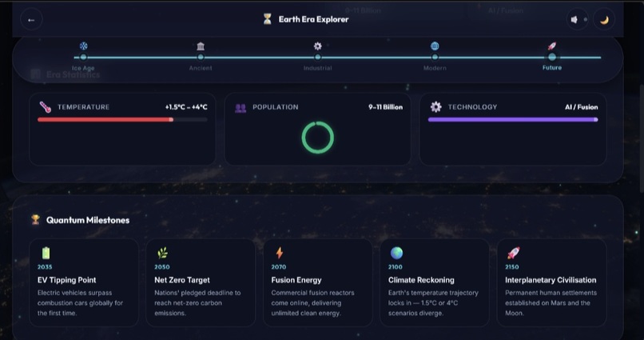Click the 2050 year label
The width and height of the screenshot is (644, 340).
[x=162, y=267]
